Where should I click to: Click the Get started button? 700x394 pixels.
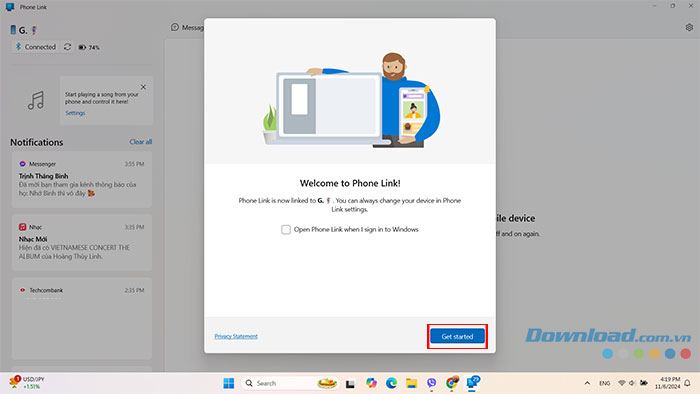click(x=457, y=336)
